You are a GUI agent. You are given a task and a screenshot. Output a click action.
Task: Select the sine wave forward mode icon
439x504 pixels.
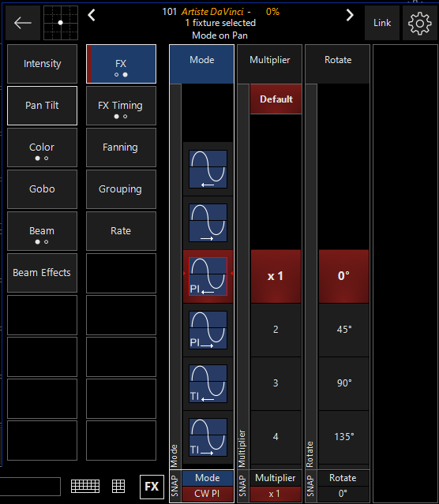[208, 222]
